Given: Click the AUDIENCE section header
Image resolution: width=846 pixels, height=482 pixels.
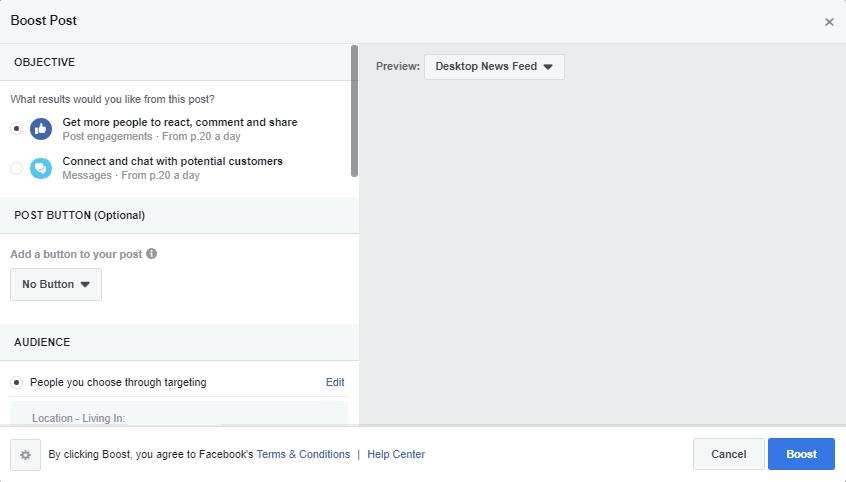Looking at the screenshot, I should click(x=42, y=342).
